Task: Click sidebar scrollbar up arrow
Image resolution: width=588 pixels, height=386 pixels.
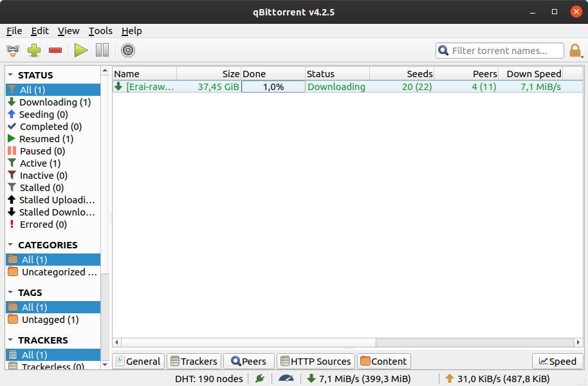Action: [105, 71]
